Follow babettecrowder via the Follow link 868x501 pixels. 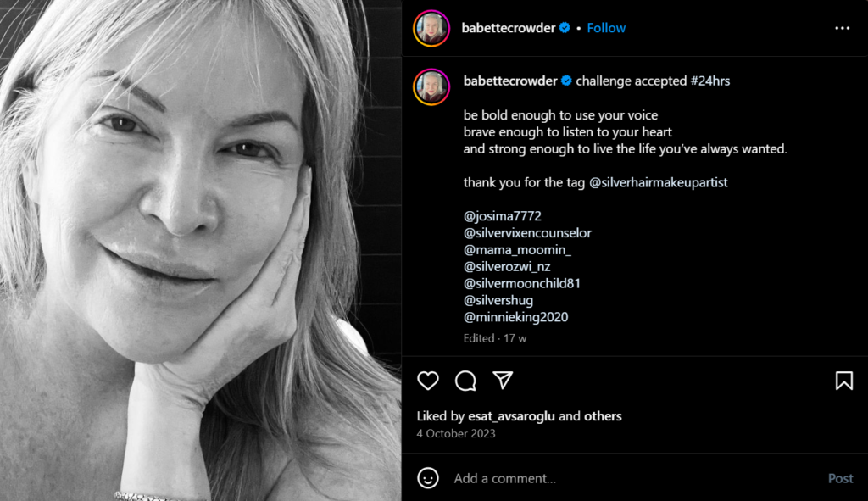(606, 27)
